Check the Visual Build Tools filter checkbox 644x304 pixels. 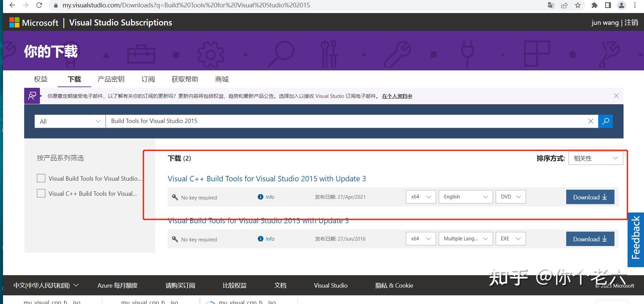41,178
